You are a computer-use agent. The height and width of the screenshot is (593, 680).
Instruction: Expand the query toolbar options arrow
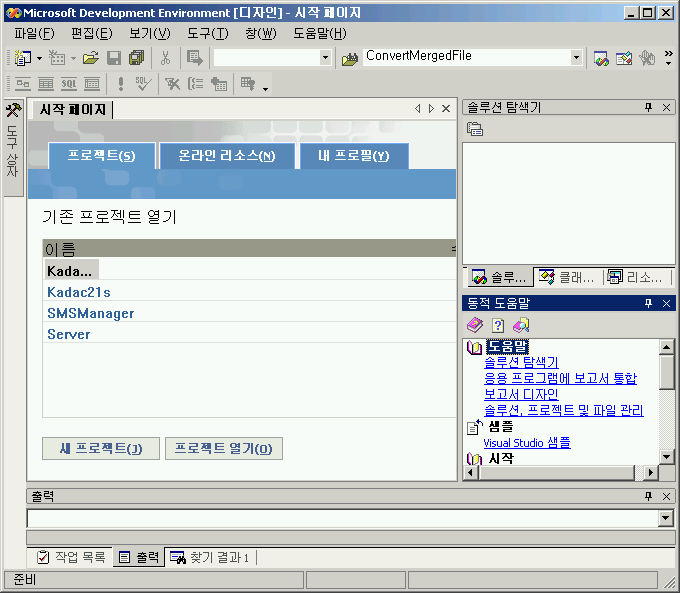tap(265, 88)
